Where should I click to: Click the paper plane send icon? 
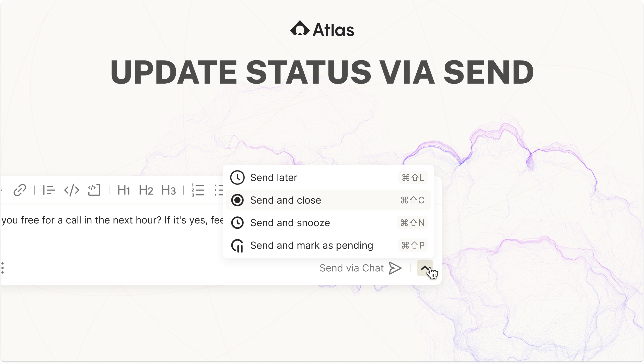pyautogui.click(x=395, y=268)
